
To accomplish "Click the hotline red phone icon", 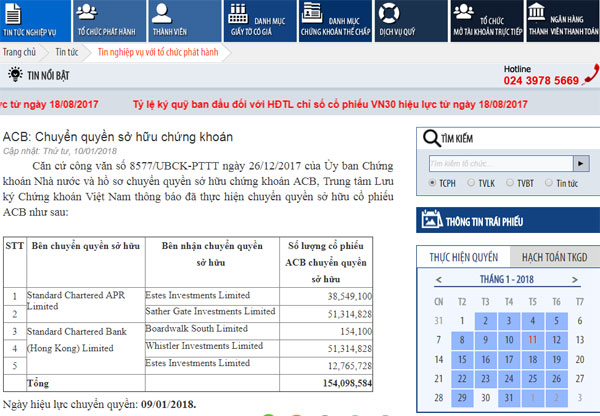I will 591,74.
